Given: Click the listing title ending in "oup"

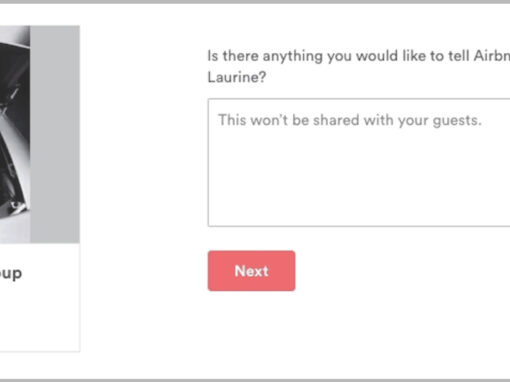Looking at the screenshot, I should [x=11, y=274].
